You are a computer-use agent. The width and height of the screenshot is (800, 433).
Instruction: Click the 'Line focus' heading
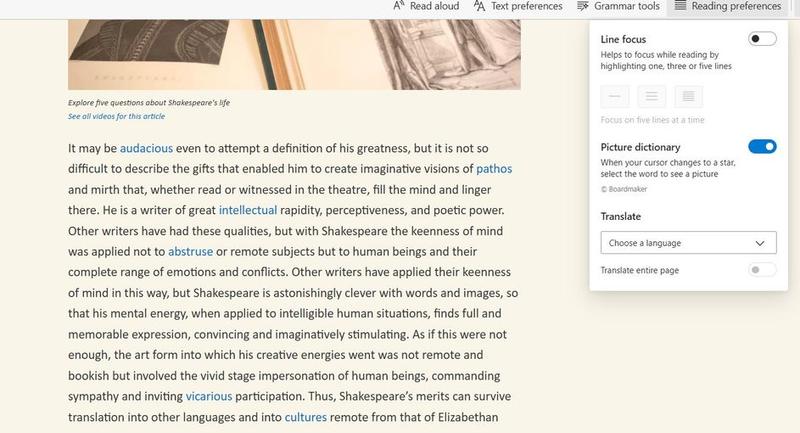pyautogui.click(x=623, y=39)
